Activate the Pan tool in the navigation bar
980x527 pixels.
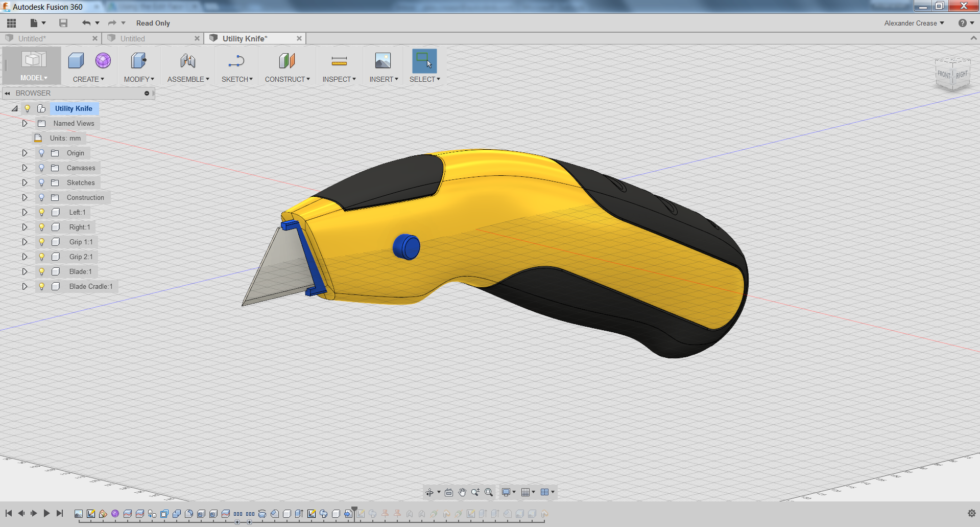coord(462,492)
